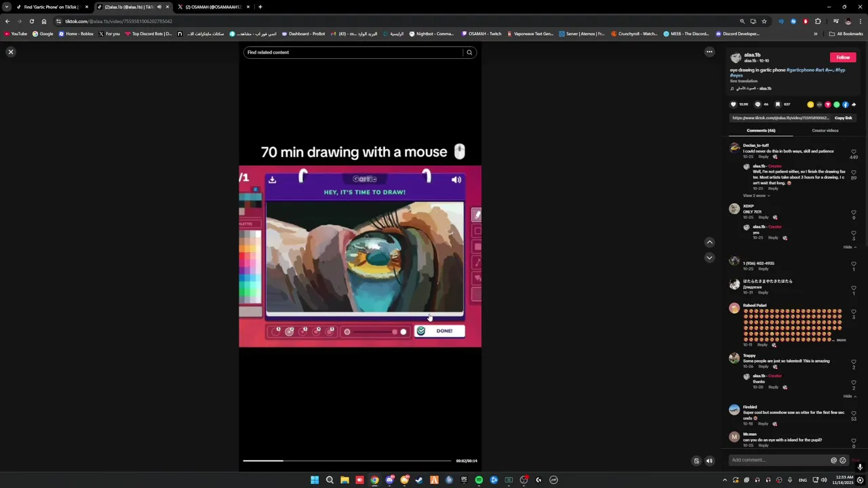Viewport: 868px width, 488px height.
Task: Open the All Bookmarks folder
Action: coord(846,34)
